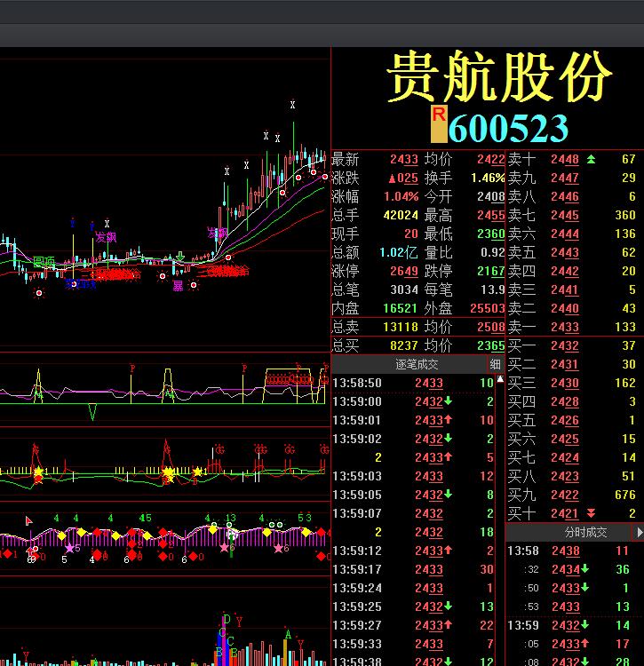Select the 买三 bid price 2430
The image size is (644, 666).
click(x=565, y=383)
